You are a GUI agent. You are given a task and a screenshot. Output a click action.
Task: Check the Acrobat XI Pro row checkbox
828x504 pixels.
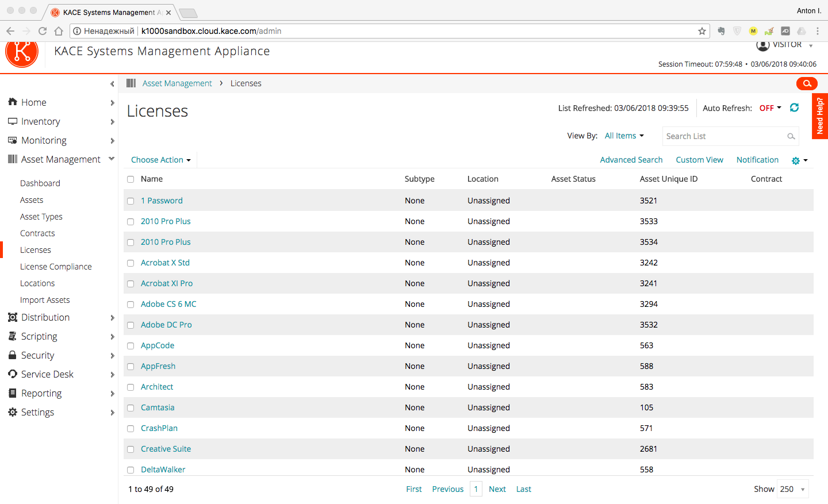[x=131, y=284]
